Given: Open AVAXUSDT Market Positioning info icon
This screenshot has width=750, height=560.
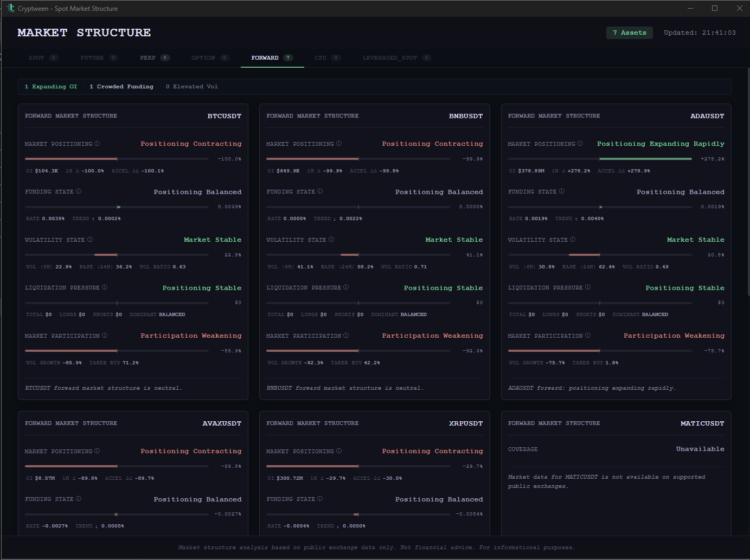Looking at the screenshot, I should pyautogui.click(x=97, y=451).
